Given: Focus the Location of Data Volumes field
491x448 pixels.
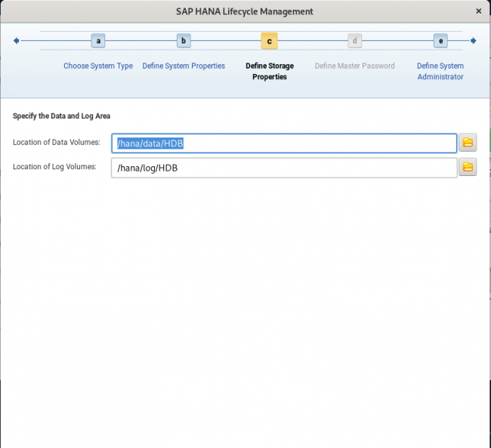Looking at the screenshot, I should coord(284,144).
